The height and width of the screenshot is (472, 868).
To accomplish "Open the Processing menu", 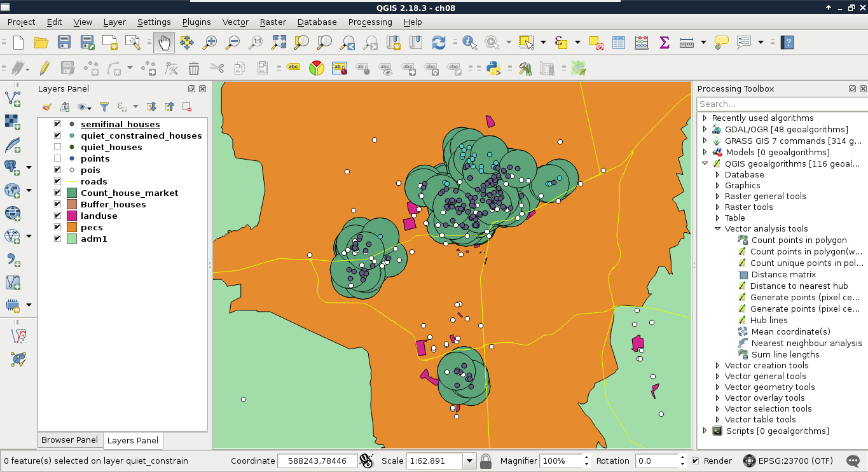I will [369, 22].
